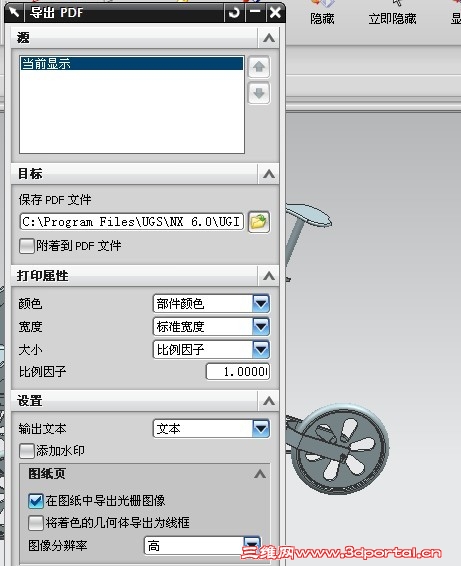Click the 比例因子 value field

238,371
